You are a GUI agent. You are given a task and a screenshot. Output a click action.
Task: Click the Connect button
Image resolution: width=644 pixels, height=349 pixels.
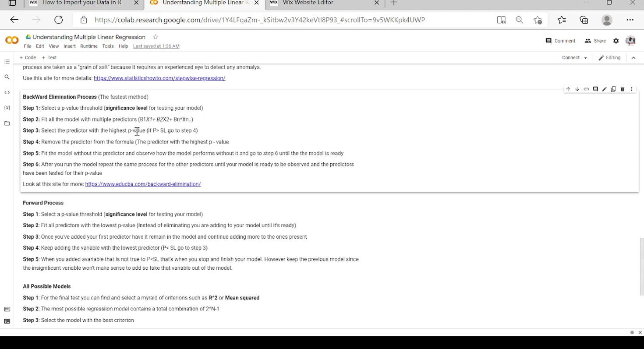pos(570,58)
